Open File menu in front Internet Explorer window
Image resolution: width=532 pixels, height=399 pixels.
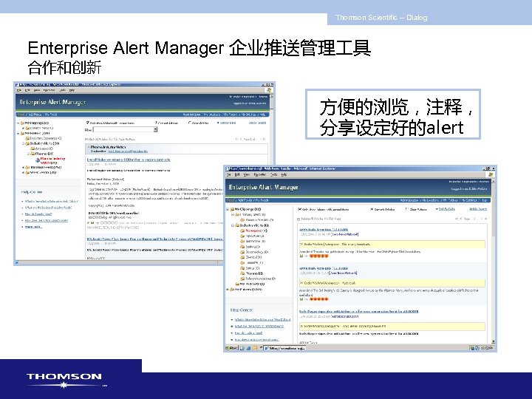tap(228, 174)
